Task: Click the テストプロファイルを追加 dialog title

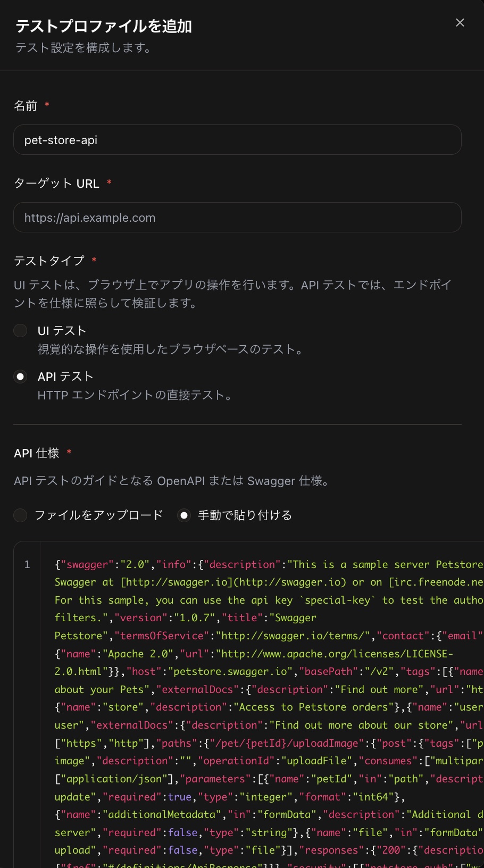Action: click(x=104, y=26)
